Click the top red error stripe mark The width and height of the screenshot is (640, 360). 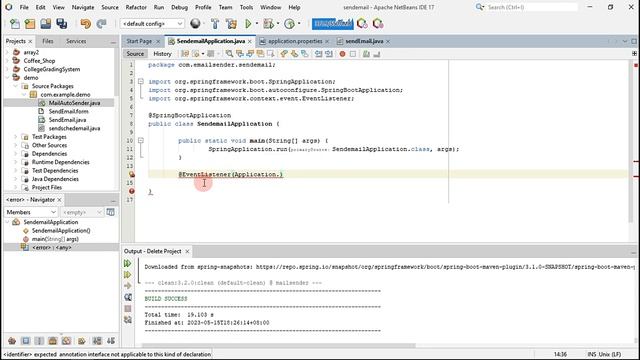(636, 65)
